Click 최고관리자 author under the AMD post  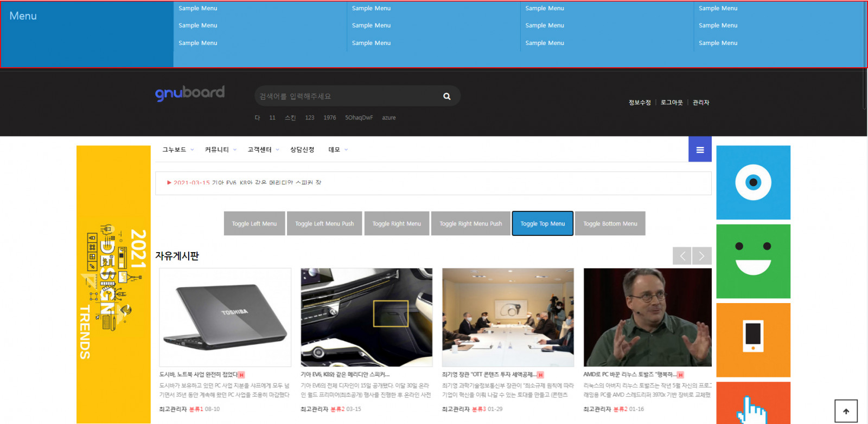pos(597,409)
